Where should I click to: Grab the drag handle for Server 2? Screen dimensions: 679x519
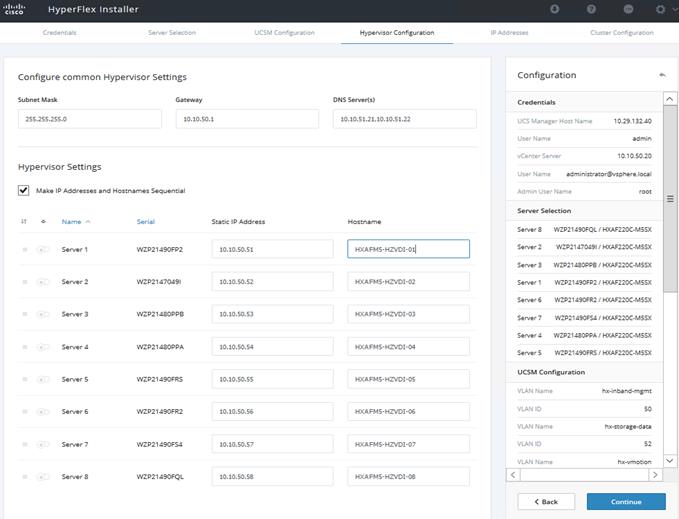click(x=25, y=282)
